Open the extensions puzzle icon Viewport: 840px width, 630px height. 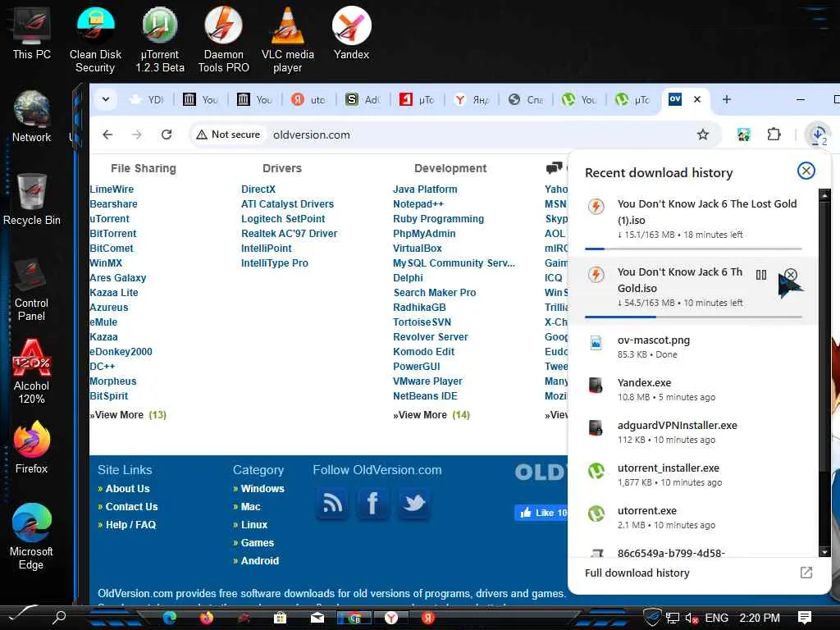pyautogui.click(x=774, y=135)
